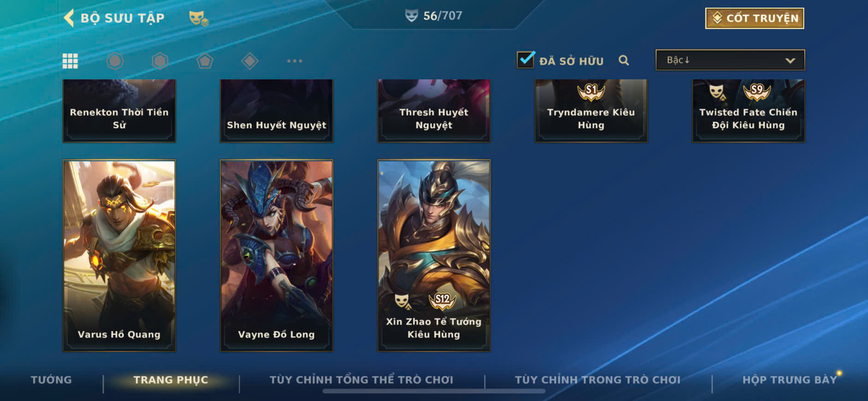Filter by the pentagon rarity tier icon

point(205,61)
